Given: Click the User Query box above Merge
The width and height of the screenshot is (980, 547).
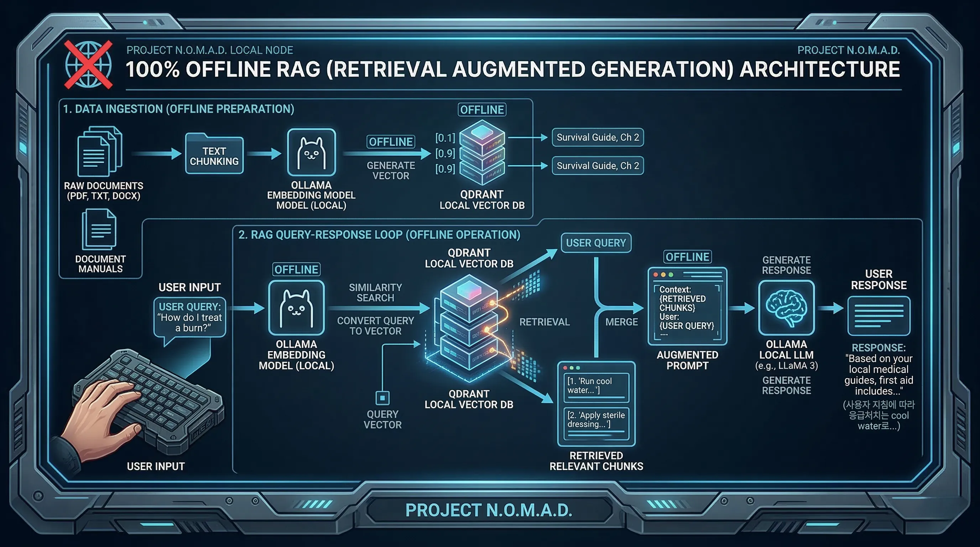Looking at the screenshot, I should click(596, 243).
